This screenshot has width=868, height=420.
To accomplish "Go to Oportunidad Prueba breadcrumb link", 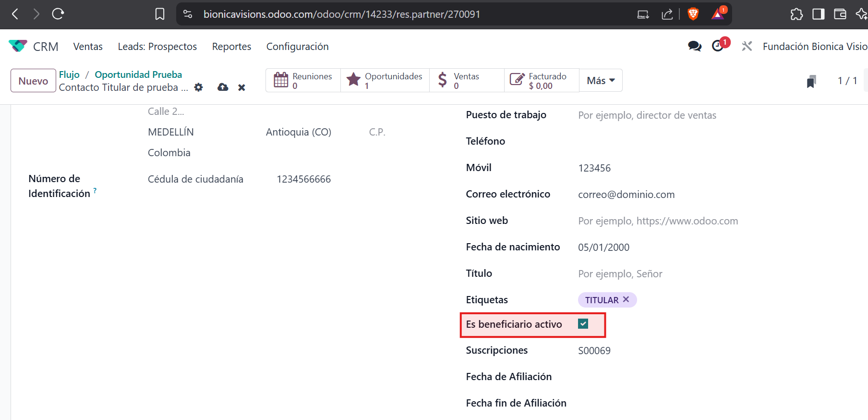I will [138, 74].
